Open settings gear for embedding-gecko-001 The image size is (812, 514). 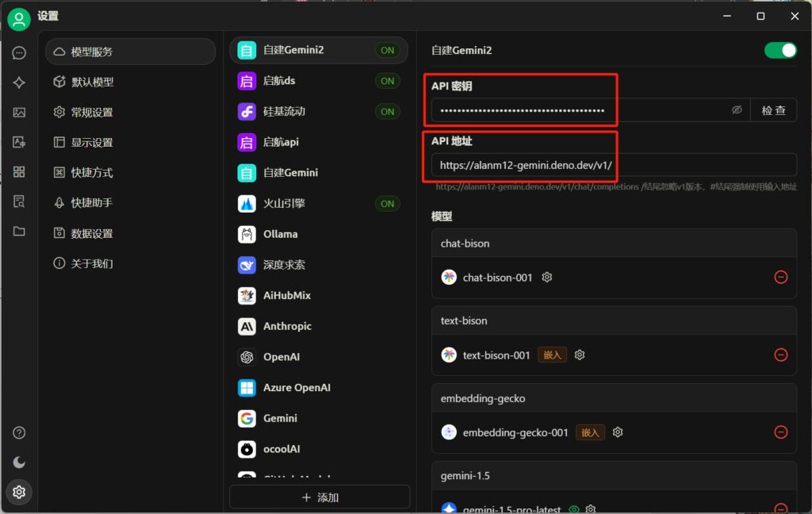click(x=618, y=432)
